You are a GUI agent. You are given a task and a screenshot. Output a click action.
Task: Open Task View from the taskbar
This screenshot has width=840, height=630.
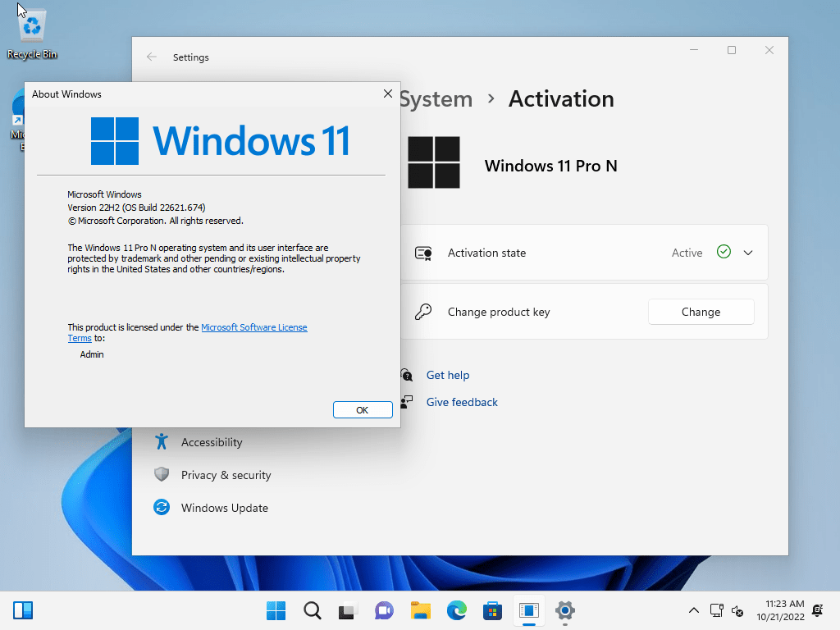point(348,610)
